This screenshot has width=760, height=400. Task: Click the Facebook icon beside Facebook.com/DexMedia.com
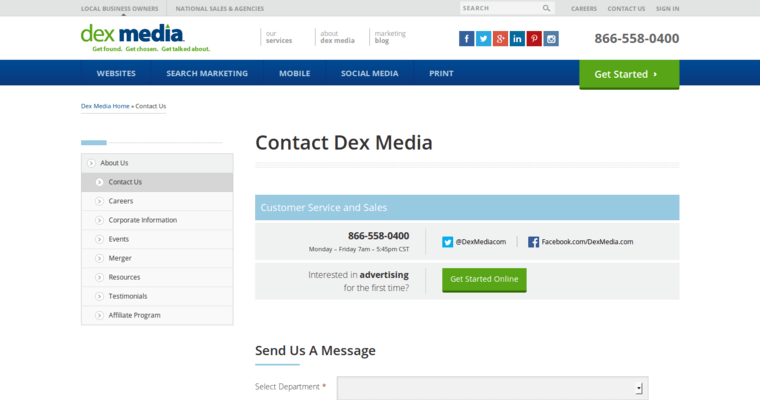pyautogui.click(x=533, y=242)
